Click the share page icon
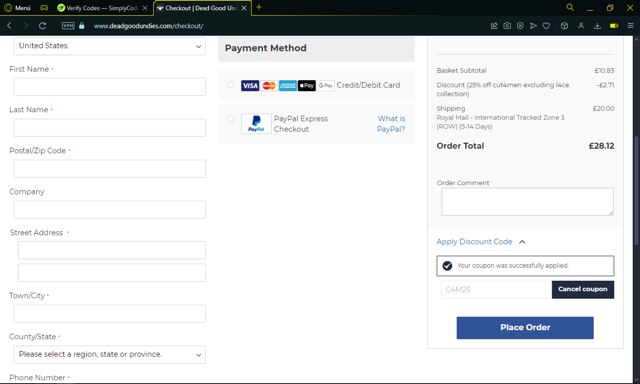The image size is (640, 384). click(494, 26)
